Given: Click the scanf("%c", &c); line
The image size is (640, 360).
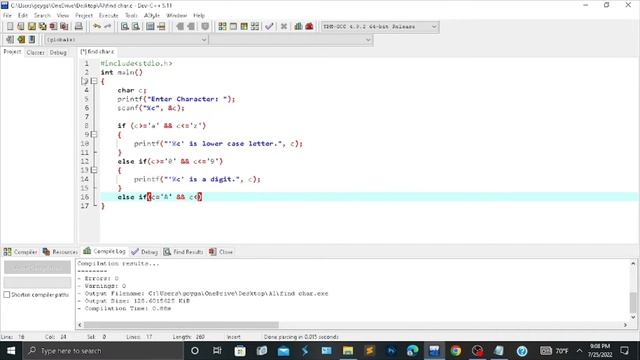Looking at the screenshot, I should click(151, 108).
